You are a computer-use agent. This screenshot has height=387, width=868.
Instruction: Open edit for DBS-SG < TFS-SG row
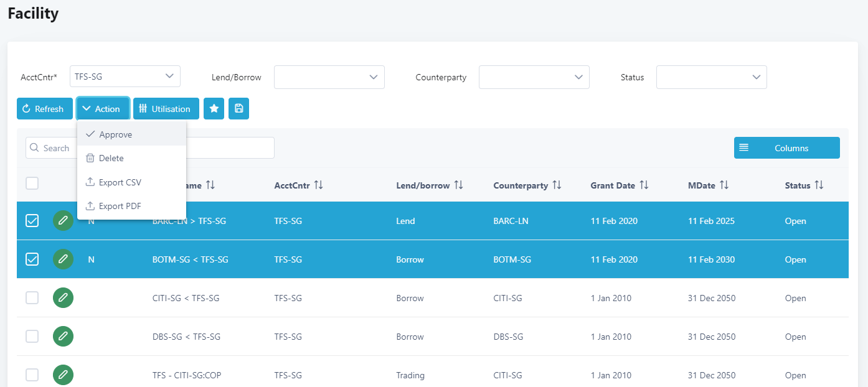[63, 337]
